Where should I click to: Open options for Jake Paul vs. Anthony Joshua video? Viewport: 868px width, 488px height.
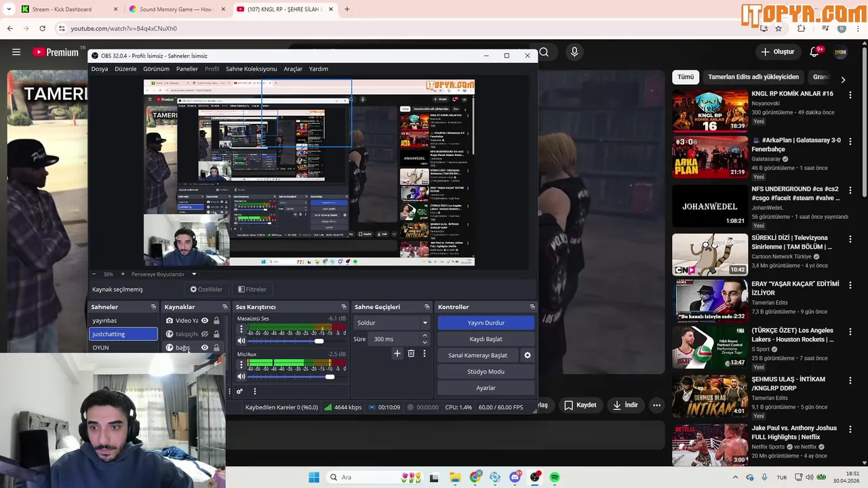click(x=850, y=430)
